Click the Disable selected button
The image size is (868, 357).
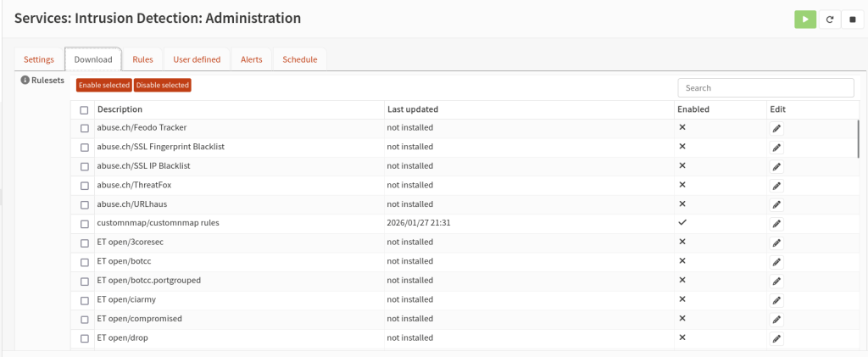tap(162, 85)
